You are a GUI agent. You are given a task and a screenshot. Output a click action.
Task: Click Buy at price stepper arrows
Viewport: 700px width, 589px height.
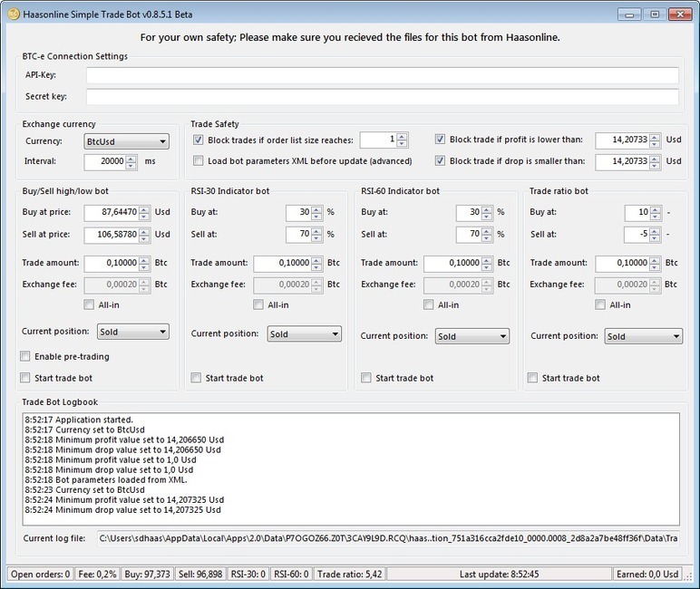click(x=144, y=213)
